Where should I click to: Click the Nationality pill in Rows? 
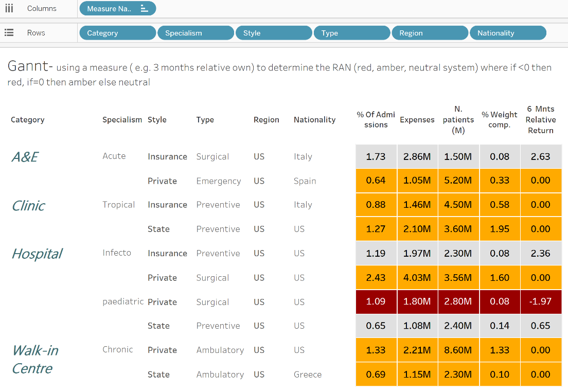pyautogui.click(x=508, y=33)
